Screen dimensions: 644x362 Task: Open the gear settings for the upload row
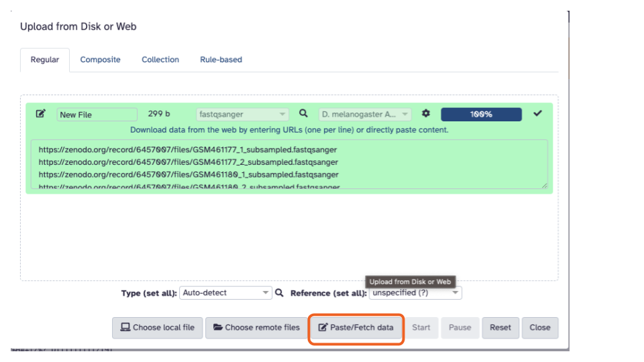tap(425, 114)
